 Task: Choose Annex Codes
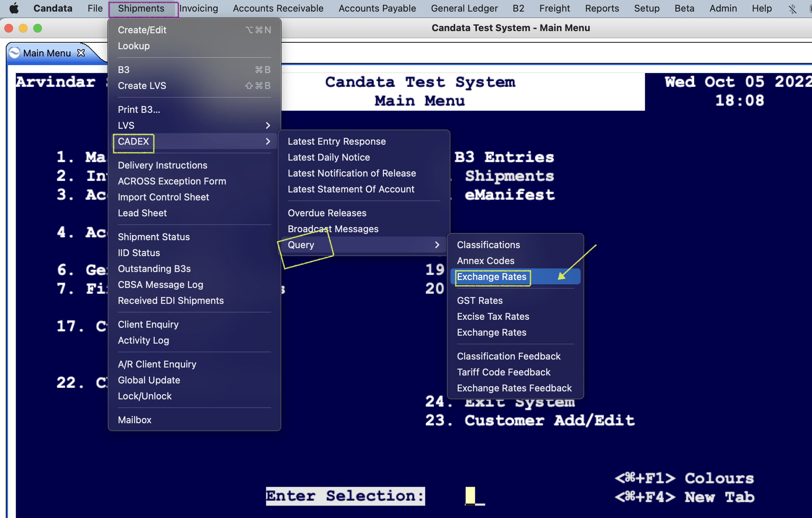[515, 261]
